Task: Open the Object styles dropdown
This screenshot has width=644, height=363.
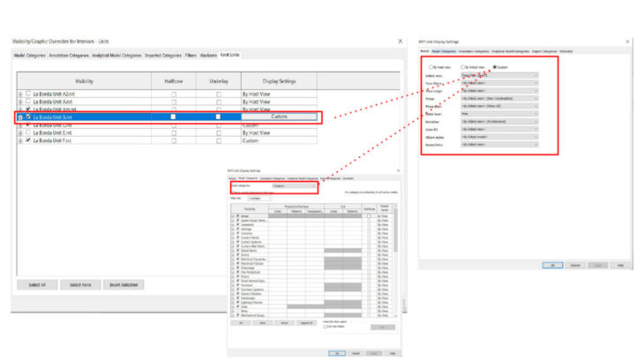Action: 498,135
